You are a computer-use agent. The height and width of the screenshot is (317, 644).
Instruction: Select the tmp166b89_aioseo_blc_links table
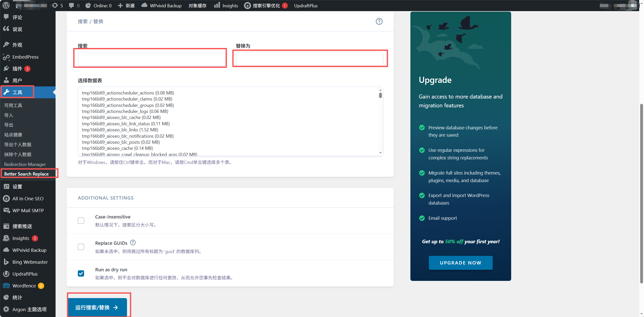(120, 130)
